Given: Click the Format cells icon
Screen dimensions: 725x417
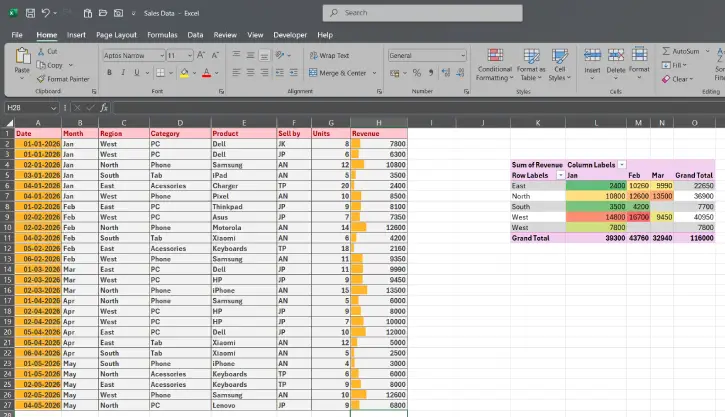Looking at the screenshot, I should click(639, 54).
